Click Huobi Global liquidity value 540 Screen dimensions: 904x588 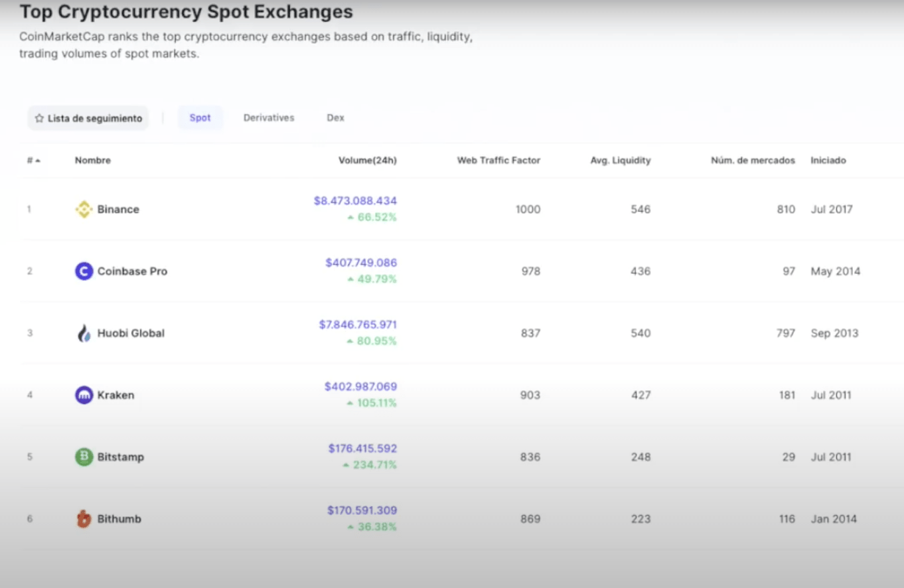pyautogui.click(x=640, y=333)
